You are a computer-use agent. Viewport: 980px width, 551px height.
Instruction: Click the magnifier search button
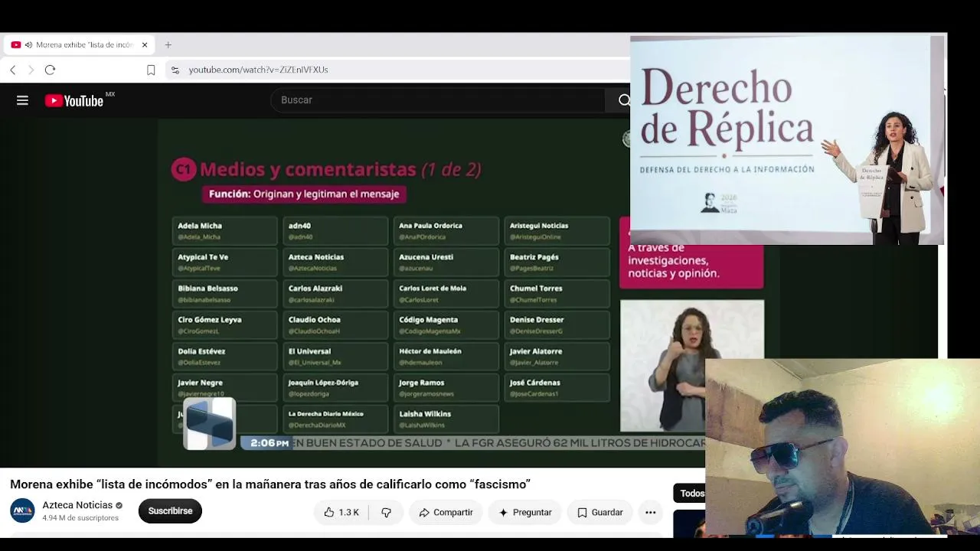pos(623,100)
